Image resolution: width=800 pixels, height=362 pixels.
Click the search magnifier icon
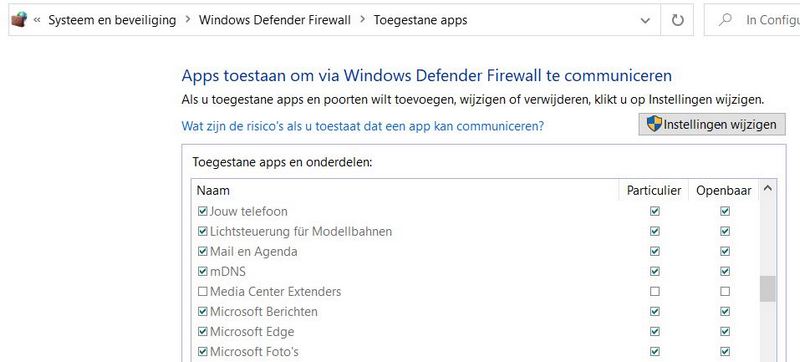pos(724,20)
